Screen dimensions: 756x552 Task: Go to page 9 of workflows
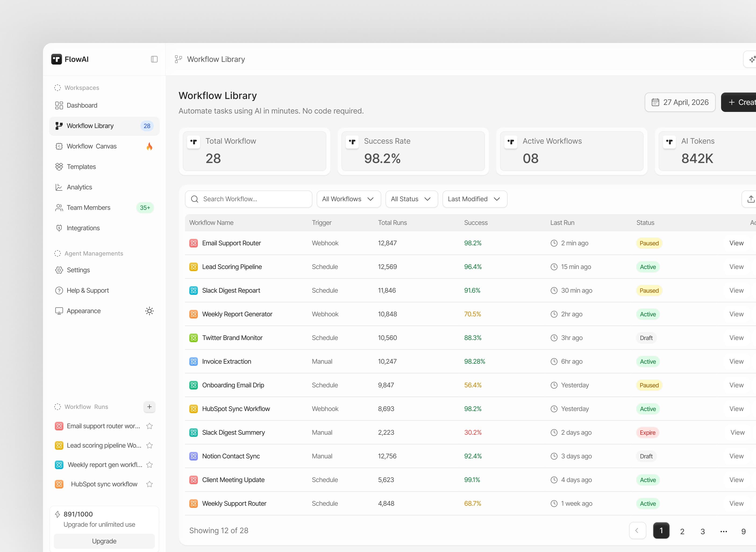(743, 531)
